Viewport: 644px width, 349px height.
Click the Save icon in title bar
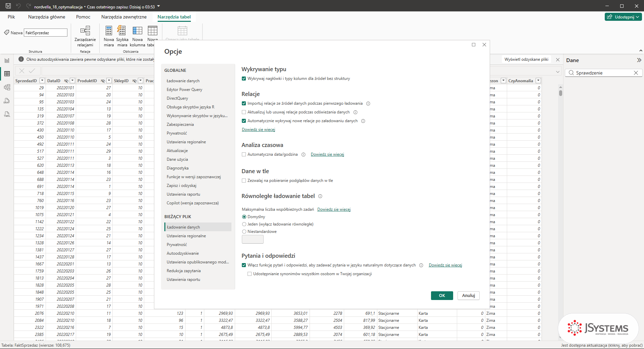(x=8, y=6)
